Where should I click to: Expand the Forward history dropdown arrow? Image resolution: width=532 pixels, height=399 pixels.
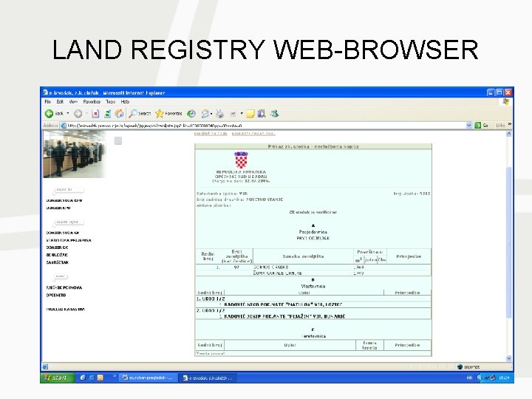(x=87, y=113)
